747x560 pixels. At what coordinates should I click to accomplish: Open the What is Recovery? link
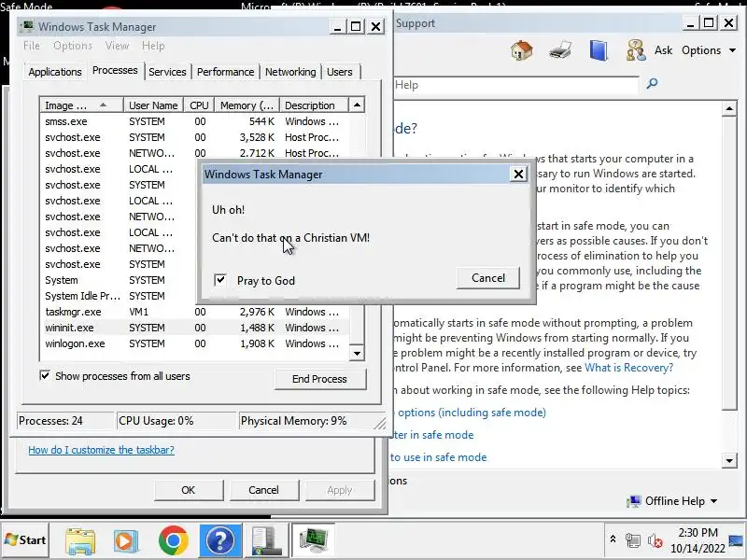[628, 368]
